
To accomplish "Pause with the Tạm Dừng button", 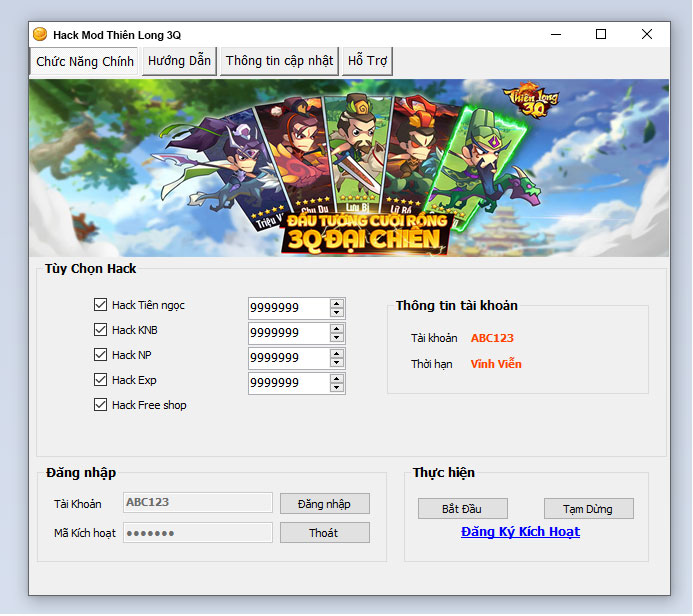I will coord(589,509).
